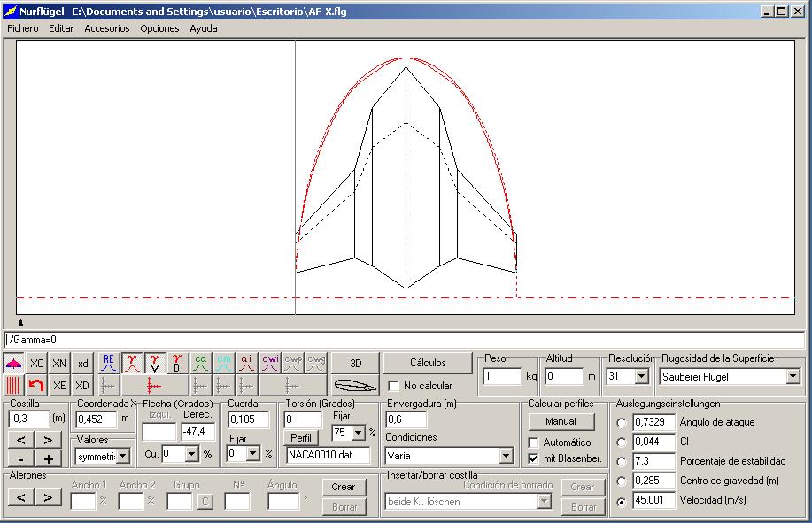The width and height of the screenshot is (812, 523).
Task: Open the Accesorios menu
Action: (x=106, y=28)
